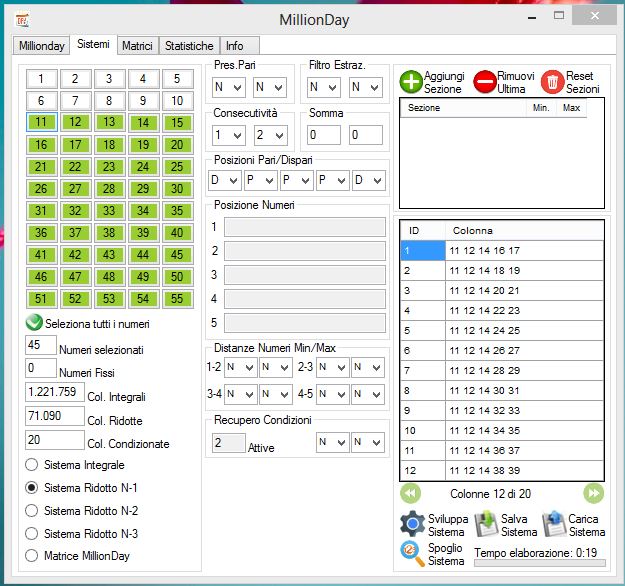Click Carica Sistema label
The height and width of the screenshot is (586, 625).
point(587,525)
